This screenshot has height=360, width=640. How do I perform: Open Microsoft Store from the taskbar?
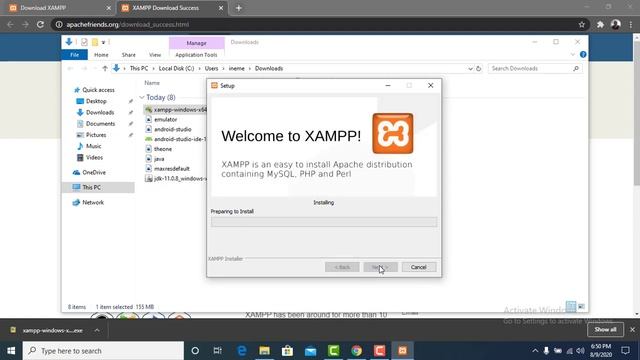(287, 351)
